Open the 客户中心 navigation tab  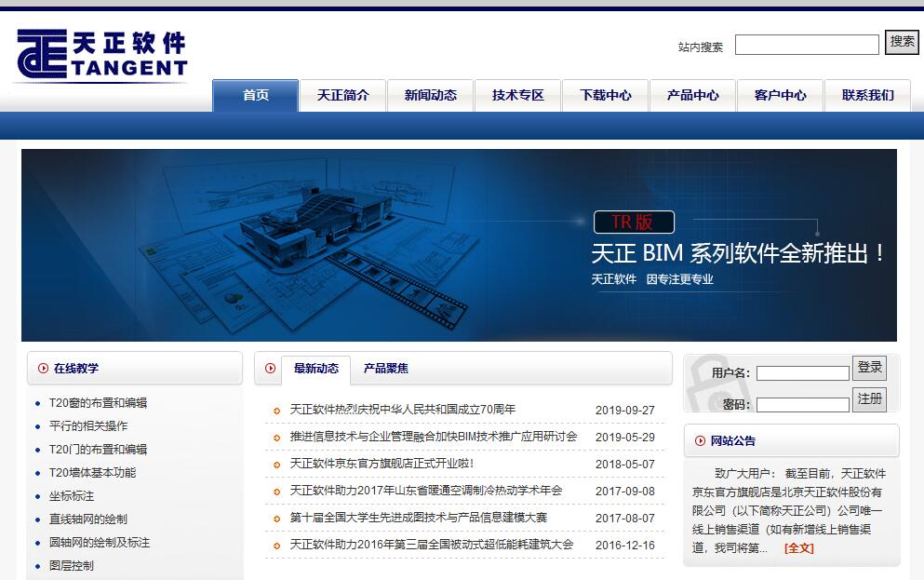(780, 96)
